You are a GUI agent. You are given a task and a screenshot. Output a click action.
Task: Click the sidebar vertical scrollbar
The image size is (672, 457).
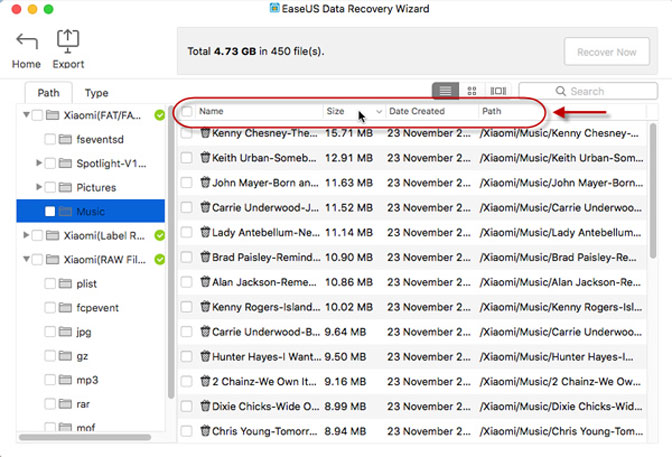(171, 253)
